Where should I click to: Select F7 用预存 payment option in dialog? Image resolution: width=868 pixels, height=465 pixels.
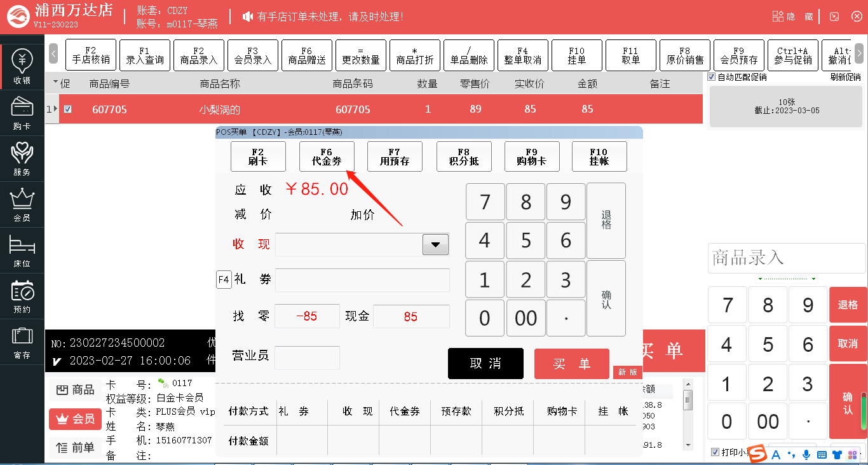point(395,156)
